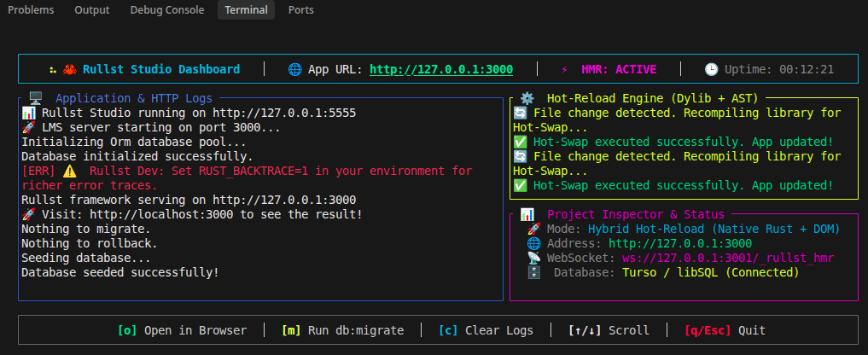Click the chart icon of Project Inspector panel
The height and width of the screenshot is (355, 868).
click(527, 214)
